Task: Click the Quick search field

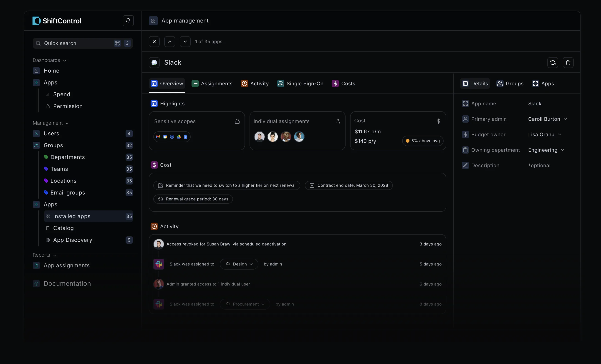Action: pos(83,43)
